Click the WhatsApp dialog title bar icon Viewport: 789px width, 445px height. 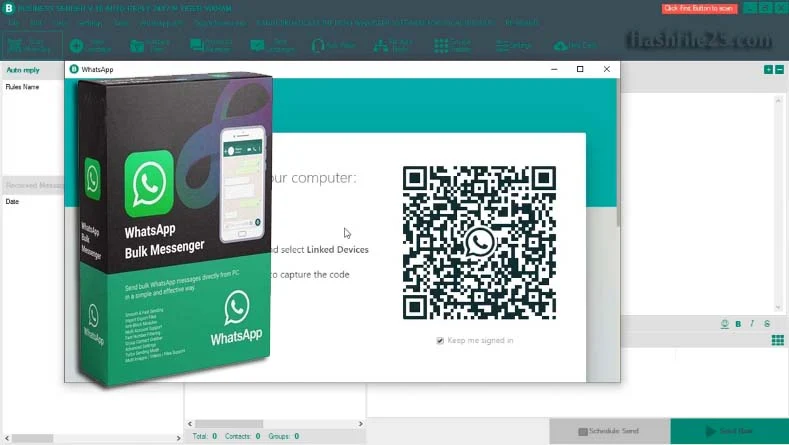74,69
